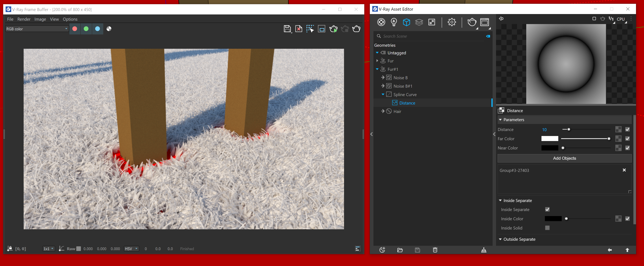Click add new asset icon at bottom

coord(382,250)
